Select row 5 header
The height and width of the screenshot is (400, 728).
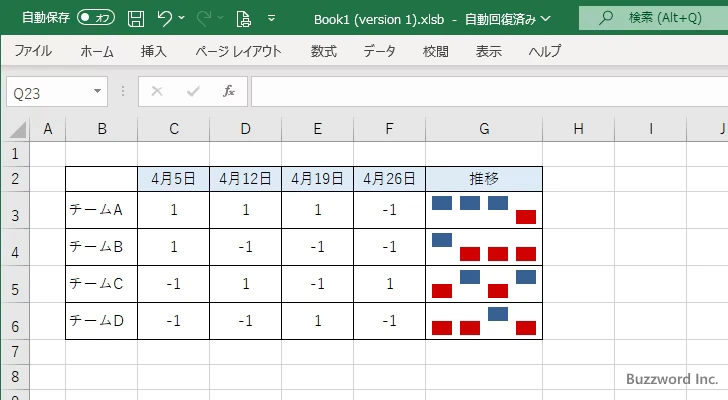click(15, 284)
